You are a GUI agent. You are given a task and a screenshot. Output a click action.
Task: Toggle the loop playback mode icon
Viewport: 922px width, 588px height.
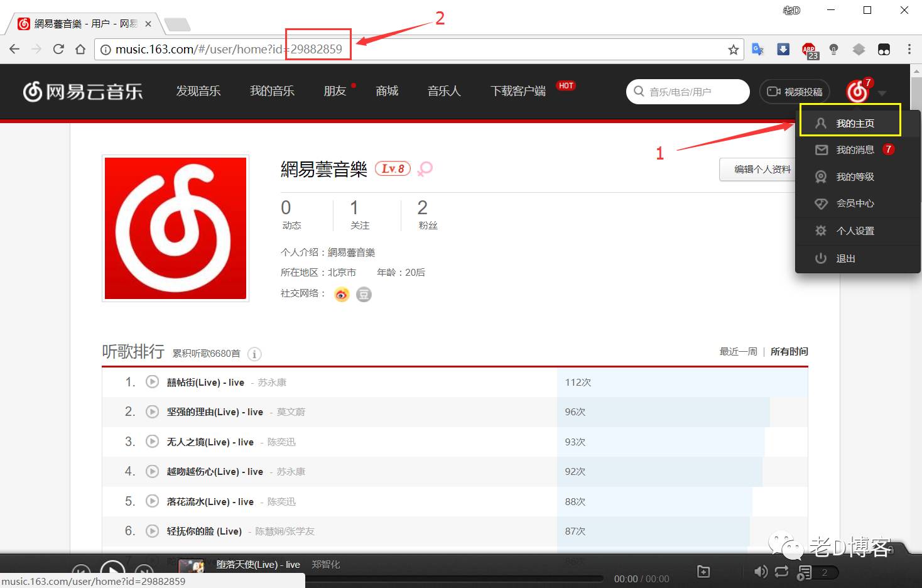782,572
